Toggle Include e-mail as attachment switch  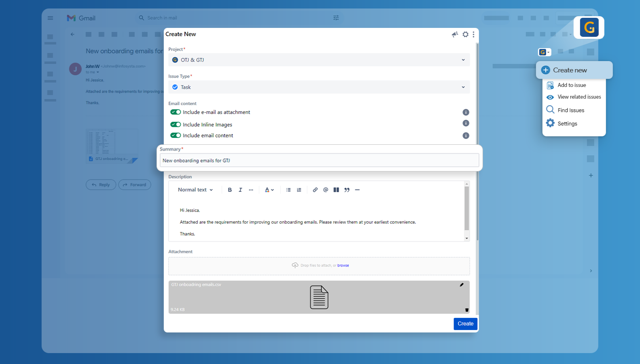pos(176,112)
